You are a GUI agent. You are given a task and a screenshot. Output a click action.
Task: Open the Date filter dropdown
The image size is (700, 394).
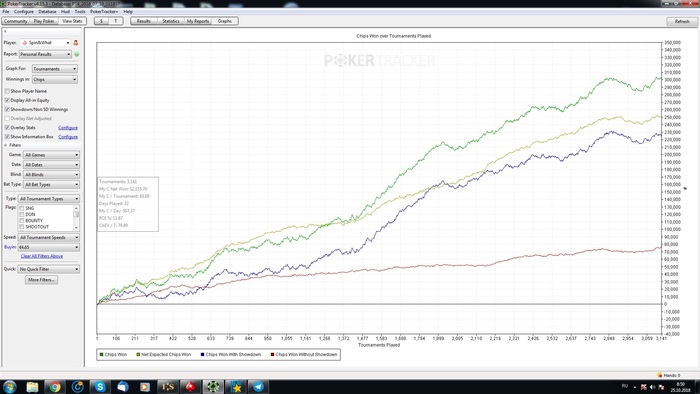[51, 165]
